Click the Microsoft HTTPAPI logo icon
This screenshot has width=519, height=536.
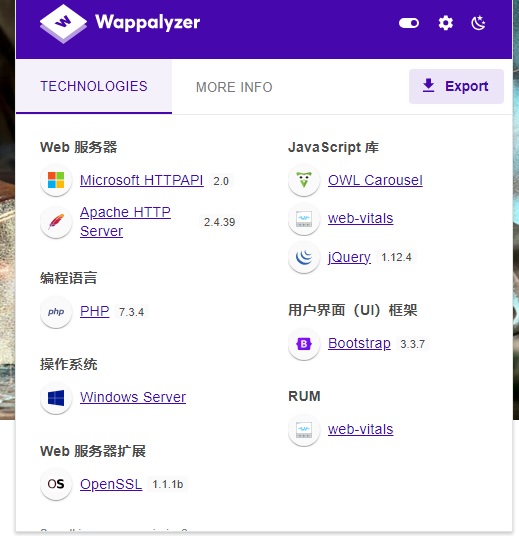[56, 180]
